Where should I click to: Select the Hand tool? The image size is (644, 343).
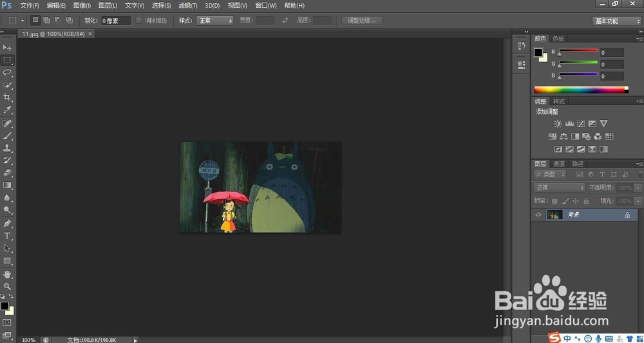click(7, 274)
